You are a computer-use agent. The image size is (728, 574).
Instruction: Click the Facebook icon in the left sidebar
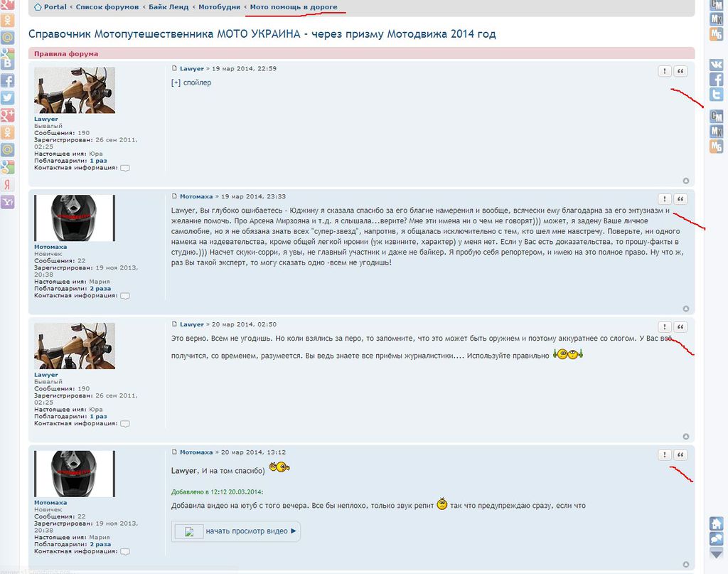click(x=7, y=80)
